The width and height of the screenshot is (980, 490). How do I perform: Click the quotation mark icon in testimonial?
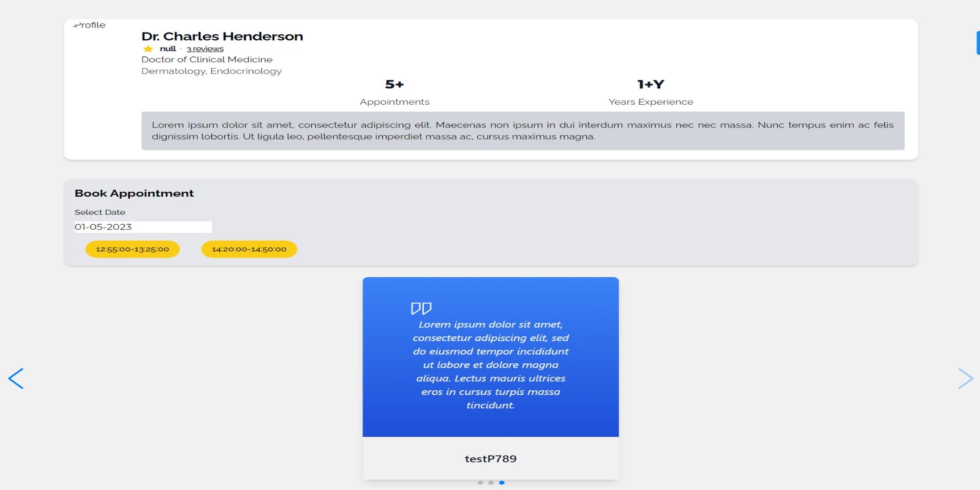pyautogui.click(x=421, y=308)
